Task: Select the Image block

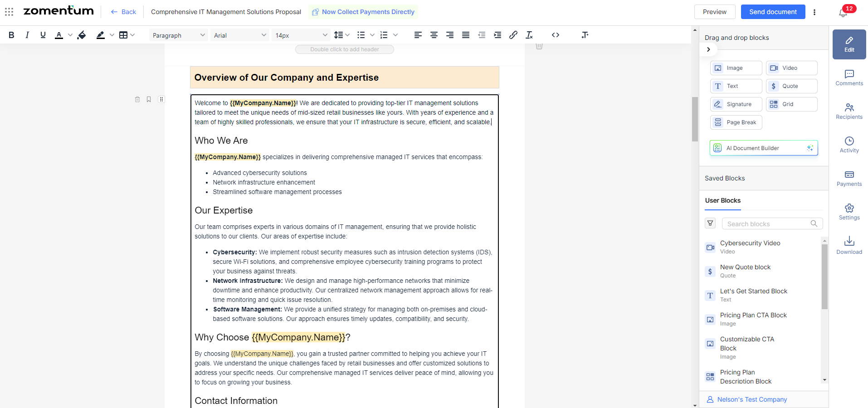Action: coord(736,68)
